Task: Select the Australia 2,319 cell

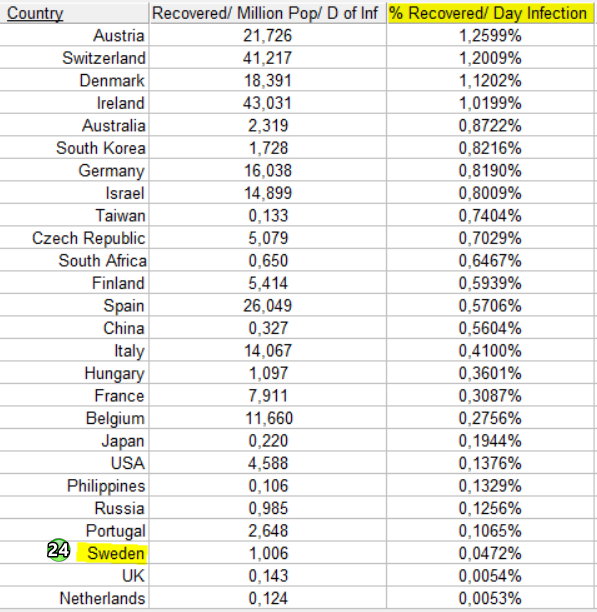Action: (268, 126)
